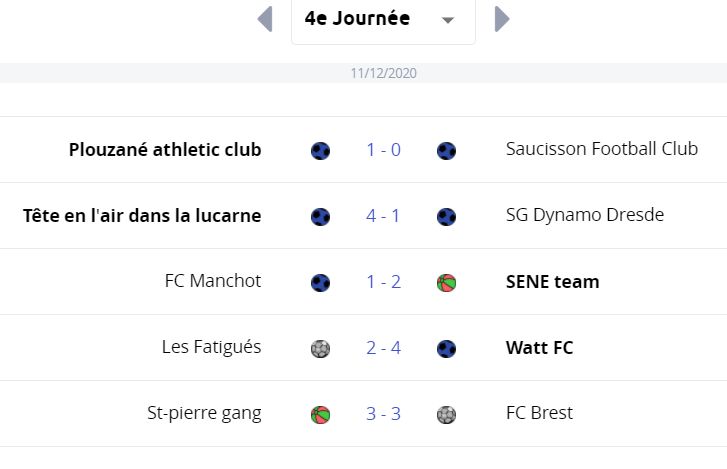
Task: Click FC Manchot's blue ball icon
Action: click(x=320, y=283)
